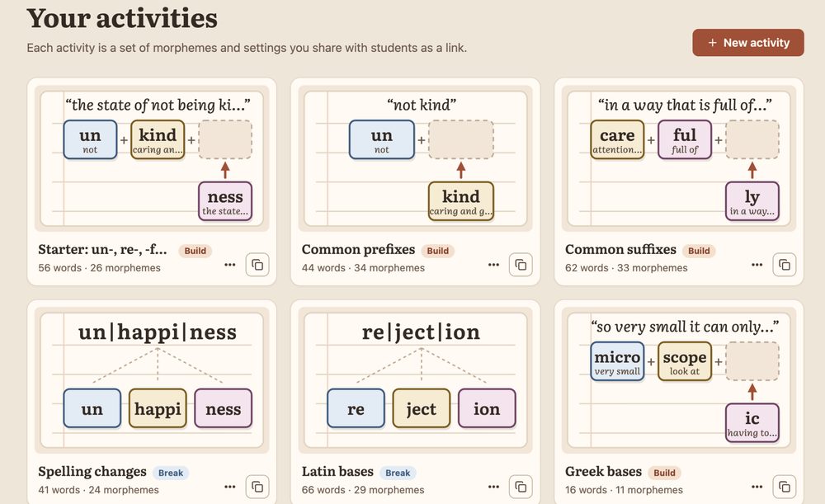Image resolution: width=825 pixels, height=504 pixels.
Task: Click the 'happi' morpheme tile
Action: point(158,408)
